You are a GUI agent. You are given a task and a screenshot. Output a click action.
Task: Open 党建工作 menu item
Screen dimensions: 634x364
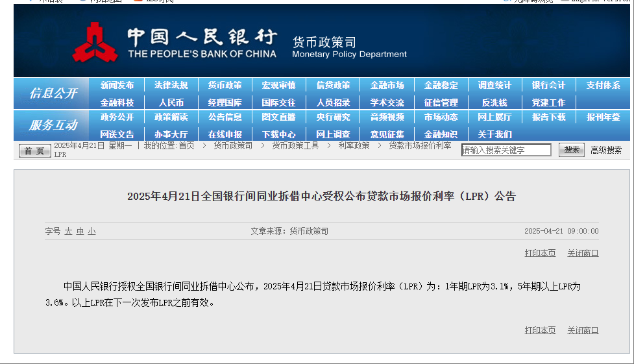click(548, 103)
